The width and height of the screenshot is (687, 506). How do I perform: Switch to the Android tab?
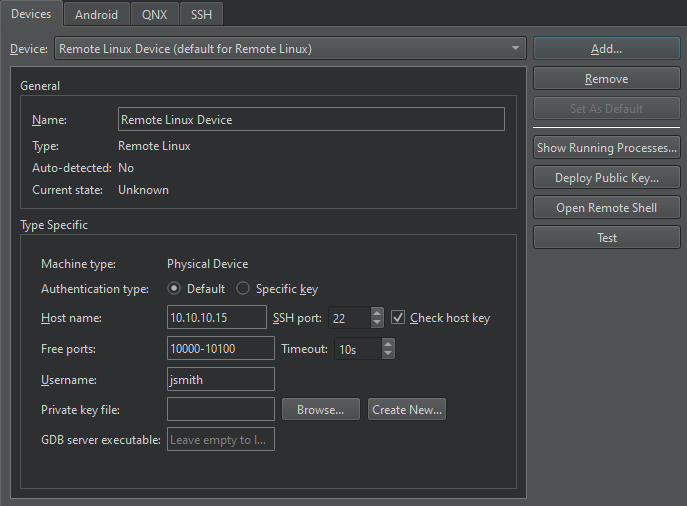(96, 14)
